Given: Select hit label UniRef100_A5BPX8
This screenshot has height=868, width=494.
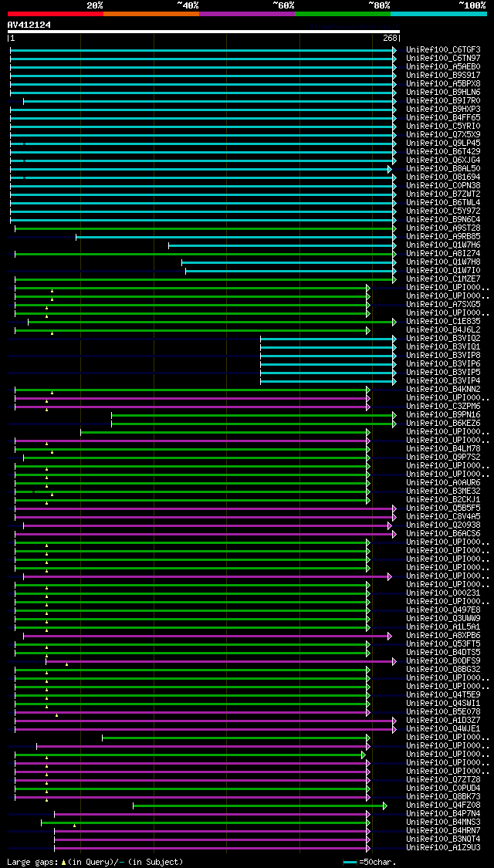Looking at the screenshot, I should [x=443, y=83].
